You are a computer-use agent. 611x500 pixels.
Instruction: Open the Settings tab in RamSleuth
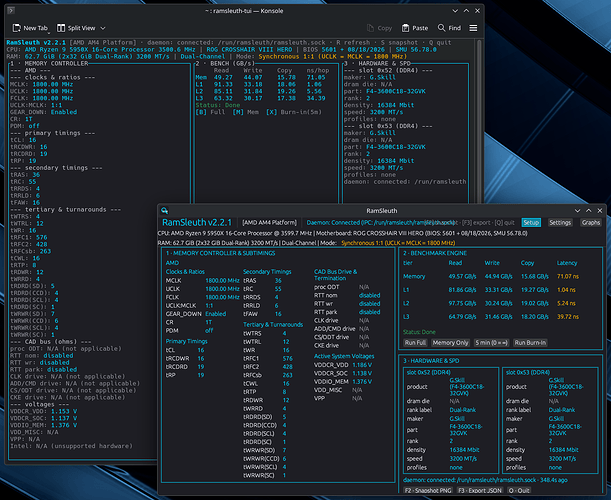[x=560, y=223]
